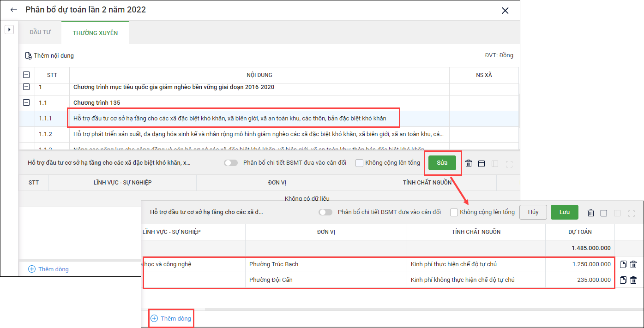Open the THƯỜNG XUYÊN tab
Image resolution: width=644 pixels, height=328 pixels.
point(95,33)
